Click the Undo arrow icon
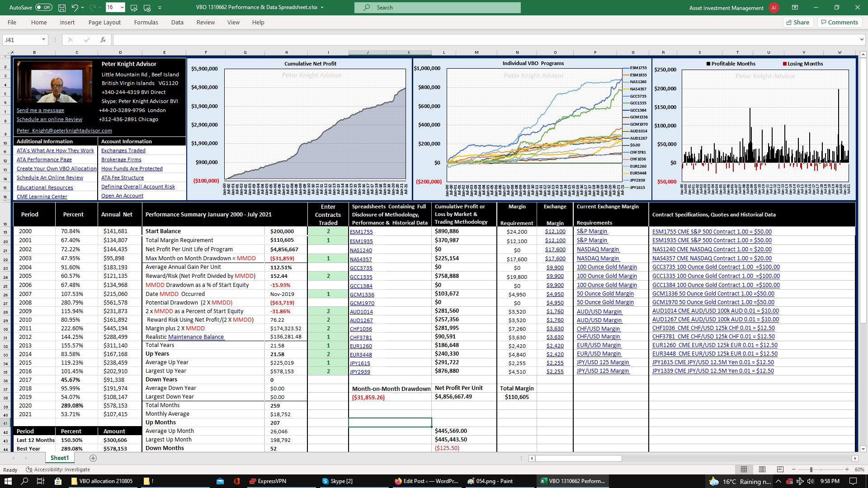 click(75, 8)
